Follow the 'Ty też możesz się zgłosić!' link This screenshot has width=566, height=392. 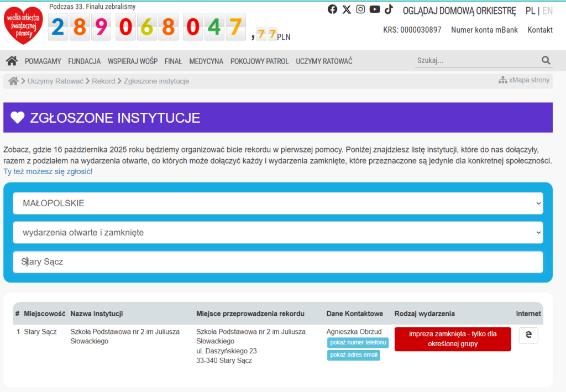coord(48,172)
